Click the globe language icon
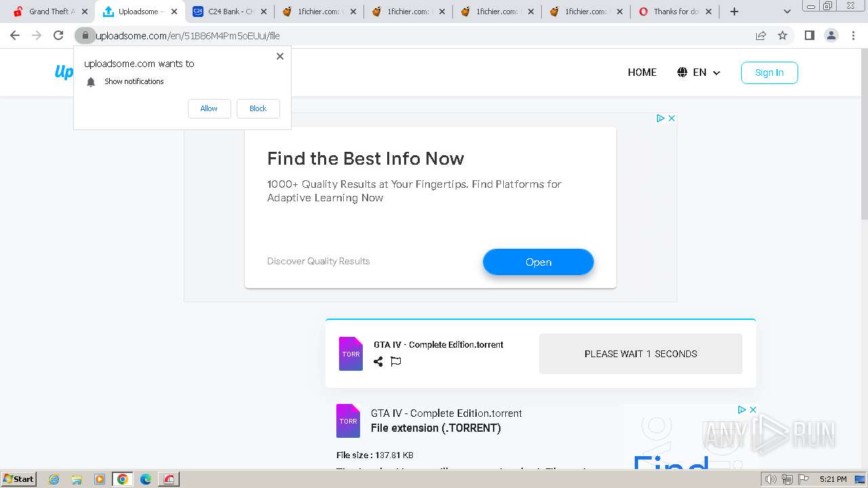 tap(682, 73)
